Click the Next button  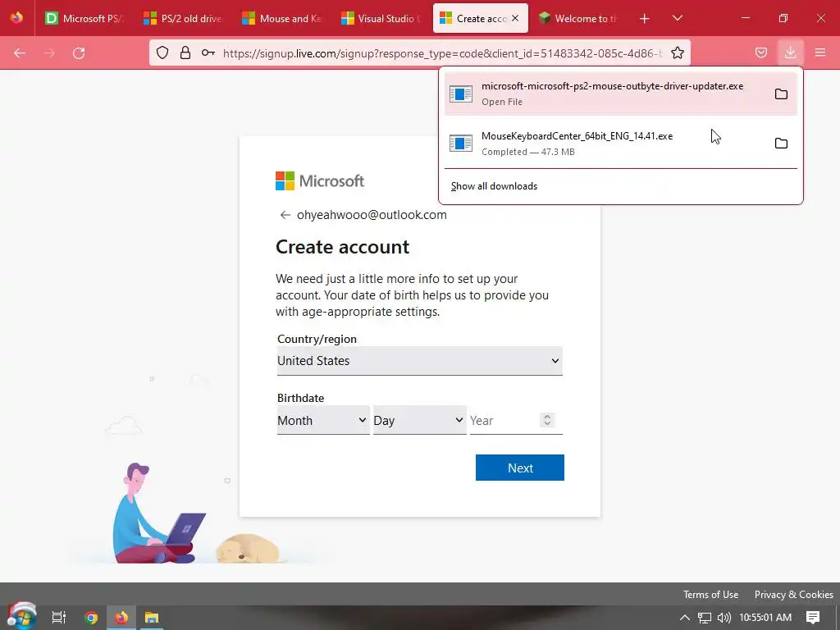(x=519, y=468)
